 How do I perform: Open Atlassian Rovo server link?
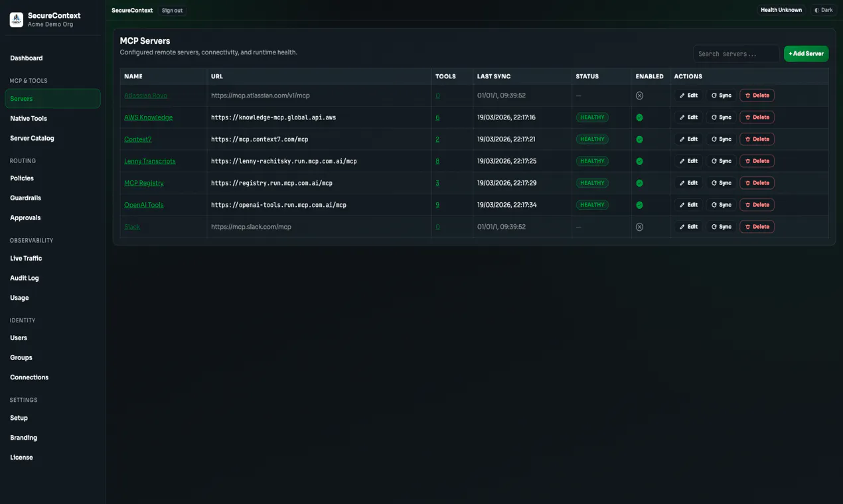145,95
